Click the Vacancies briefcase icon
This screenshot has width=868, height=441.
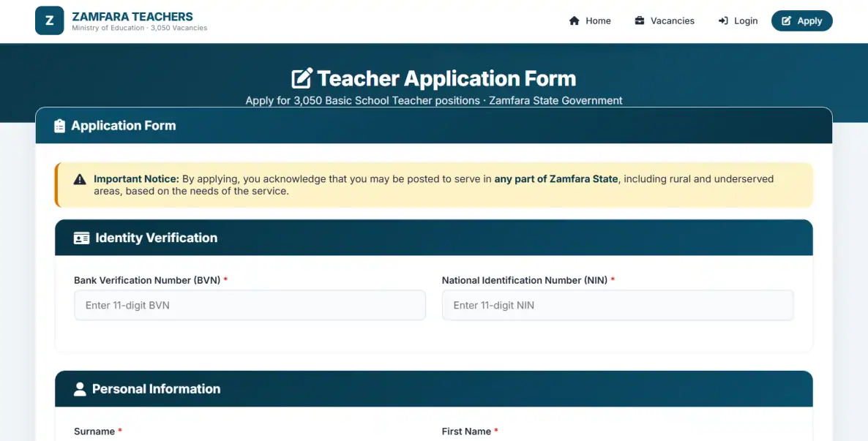[x=640, y=20]
